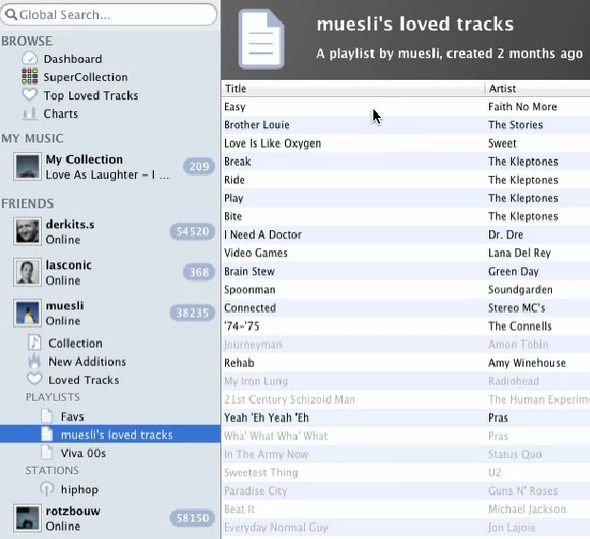Click the Viva 00s playlist document icon

click(x=47, y=453)
